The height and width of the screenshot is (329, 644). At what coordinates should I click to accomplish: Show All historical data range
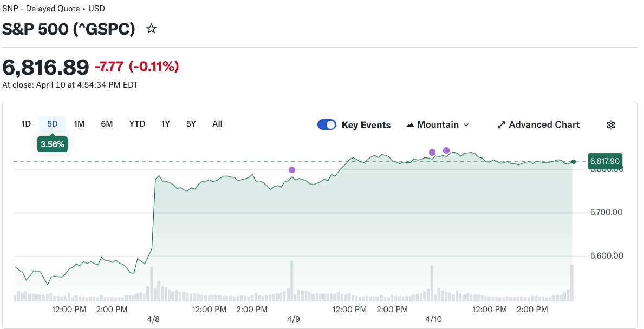(x=217, y=124)
